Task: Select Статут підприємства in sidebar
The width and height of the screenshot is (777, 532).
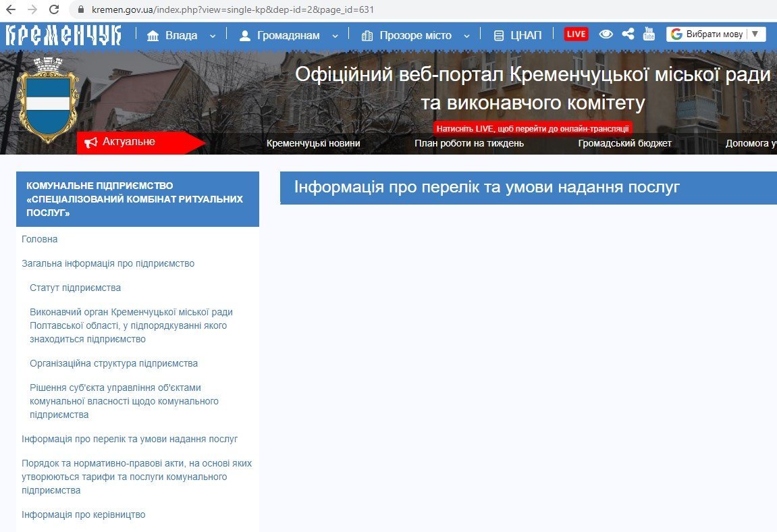Action: tap(75, 288)
